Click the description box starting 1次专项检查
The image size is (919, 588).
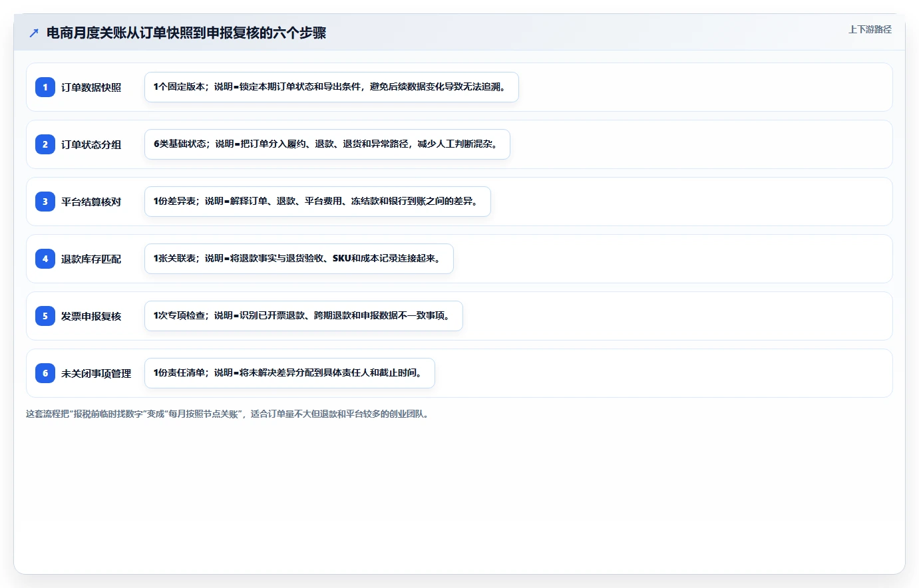303,316
